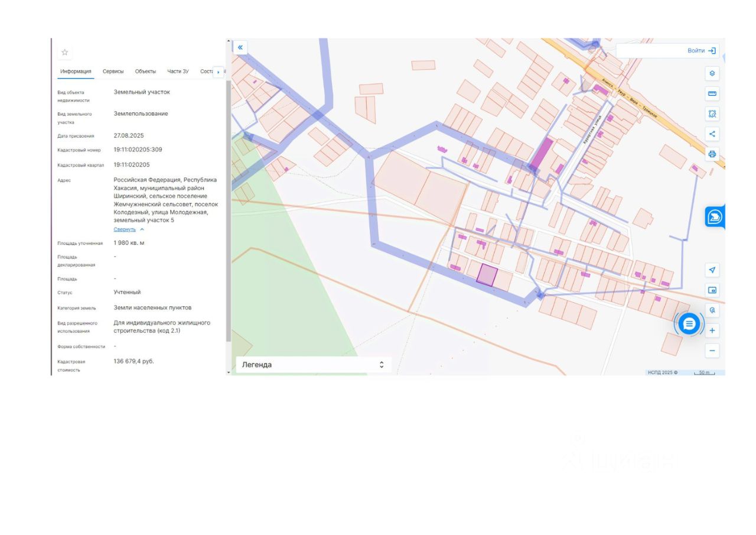This screenshot has width=756, height=535.
Task: Zoom in on the map
Action: point(712,330)
